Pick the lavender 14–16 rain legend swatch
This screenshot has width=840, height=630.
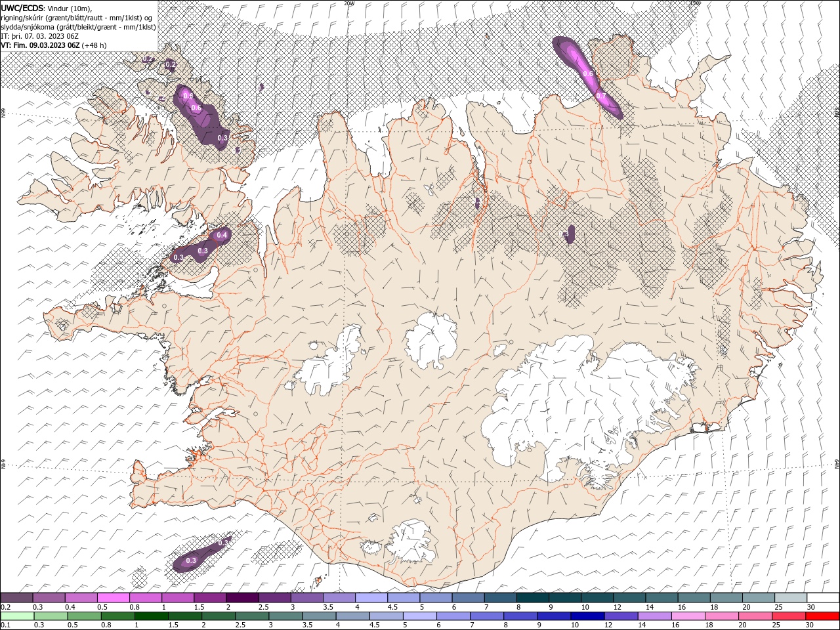tap(654, 616)
